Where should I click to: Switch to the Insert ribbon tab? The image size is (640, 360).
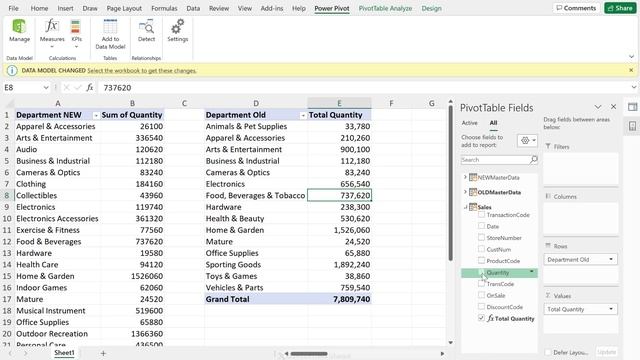coord(65,8)
